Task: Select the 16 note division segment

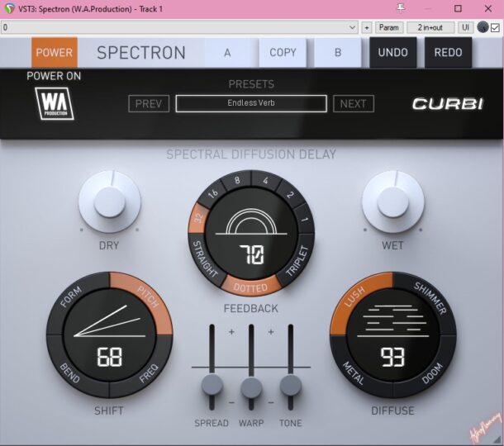Action: click(x=213, y=194)
